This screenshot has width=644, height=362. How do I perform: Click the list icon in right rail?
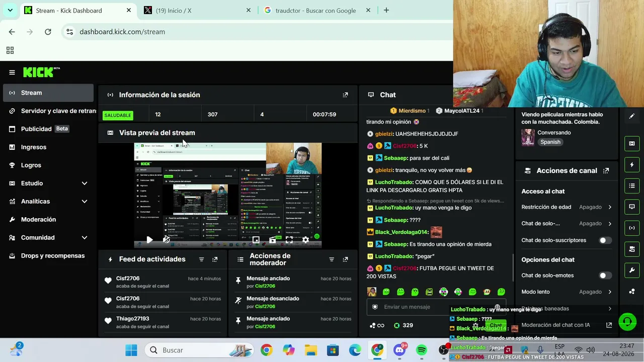pyautogui.click(x=632, y=186)
